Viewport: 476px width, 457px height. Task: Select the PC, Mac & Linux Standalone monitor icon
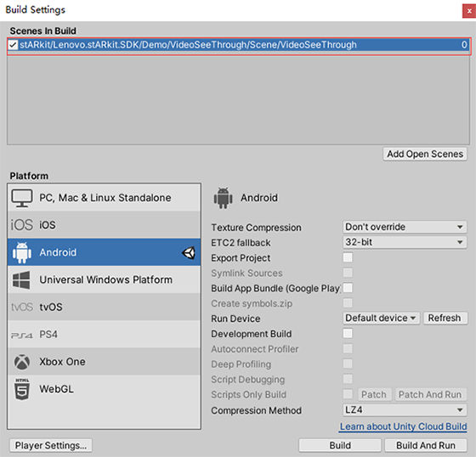click(x=22, y=198)
